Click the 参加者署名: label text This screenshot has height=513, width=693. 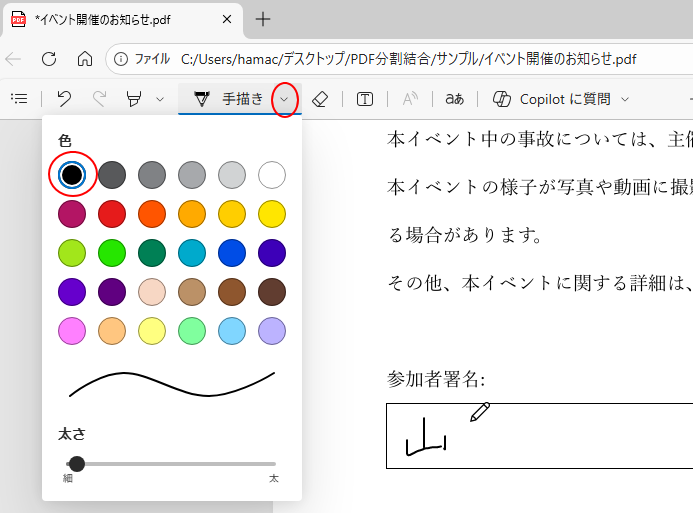[436, 379]
